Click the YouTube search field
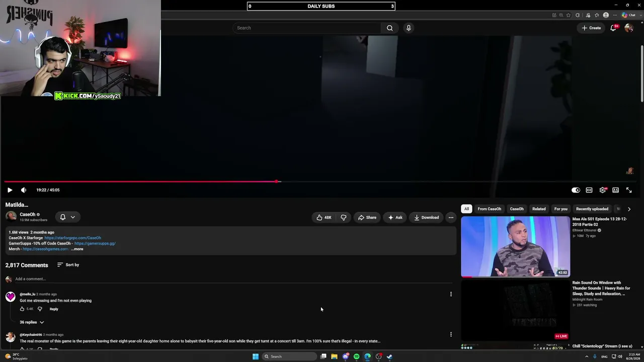Image resolution: width=644 pixels, height=362 pixels. tap(307, 28)
